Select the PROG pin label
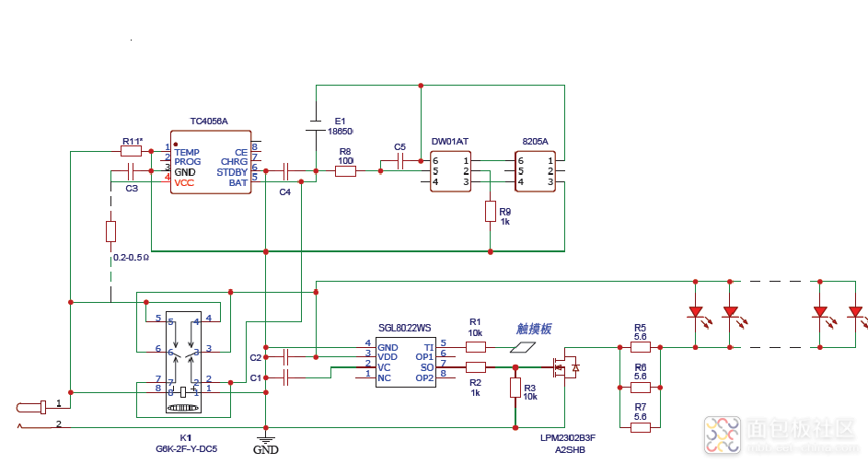The image size is (868, 464). pyautogui.click(x=187, y=162)
